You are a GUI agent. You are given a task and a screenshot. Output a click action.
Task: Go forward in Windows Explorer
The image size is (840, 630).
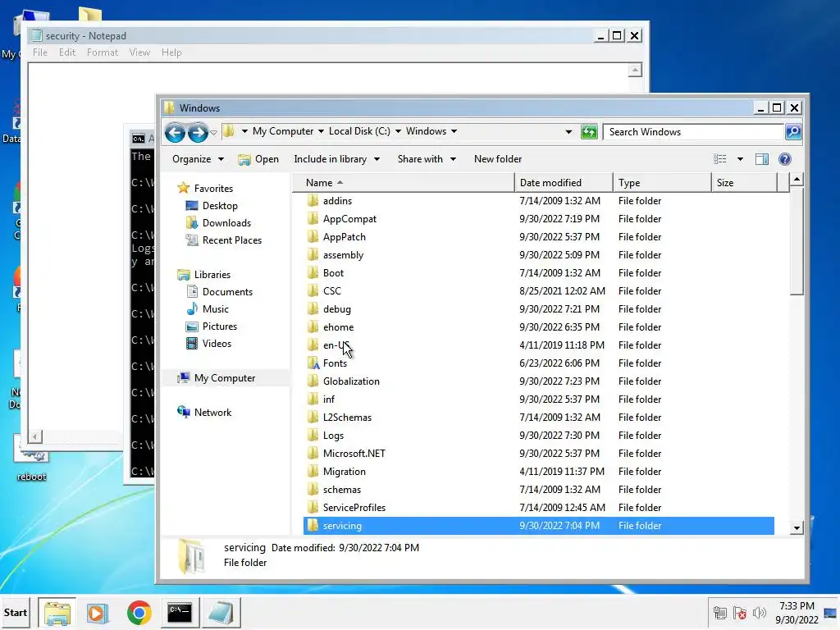(x=198, y=132)
